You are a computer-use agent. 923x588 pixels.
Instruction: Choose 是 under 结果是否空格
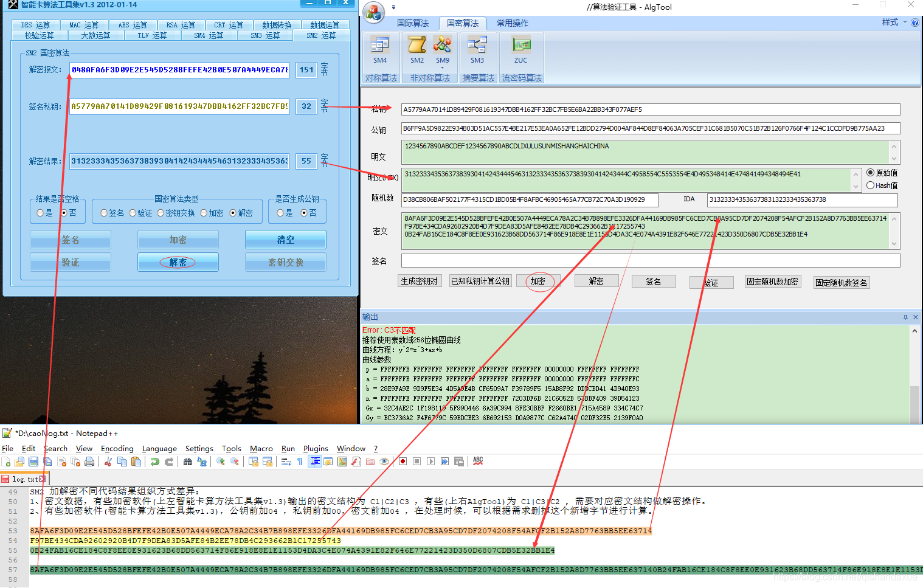44,213
